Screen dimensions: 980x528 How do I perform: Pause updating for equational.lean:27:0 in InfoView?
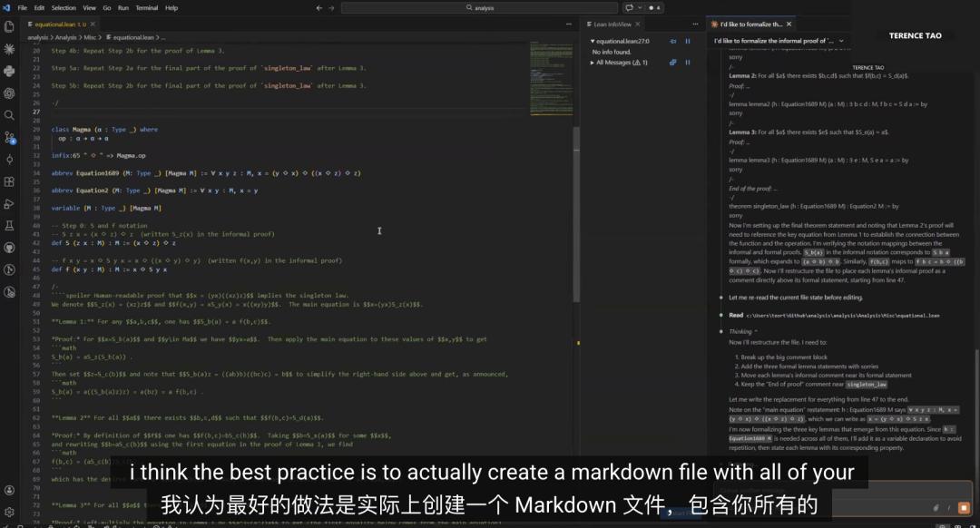tap(687, 41)
